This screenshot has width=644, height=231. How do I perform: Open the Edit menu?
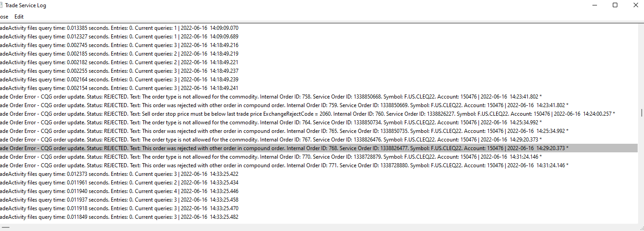pos(19,17)
